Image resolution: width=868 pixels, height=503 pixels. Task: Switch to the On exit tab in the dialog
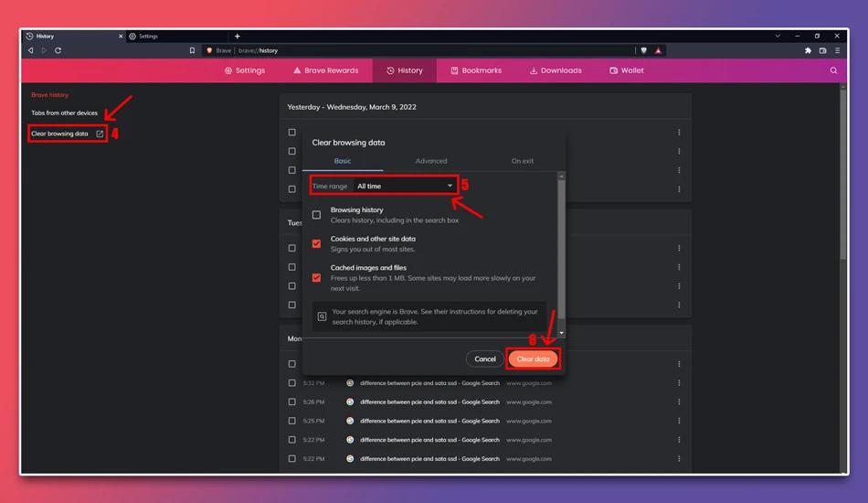(x=522, y=161)
